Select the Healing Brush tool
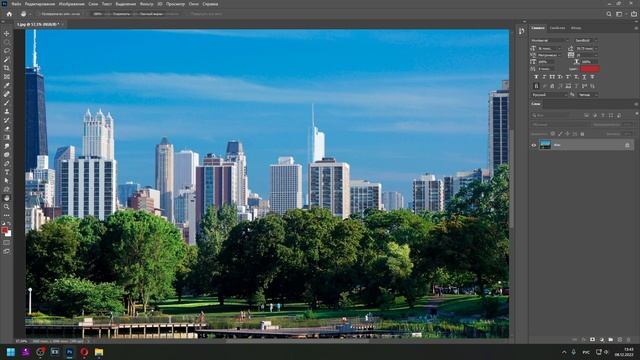 [x=7, y=94]
